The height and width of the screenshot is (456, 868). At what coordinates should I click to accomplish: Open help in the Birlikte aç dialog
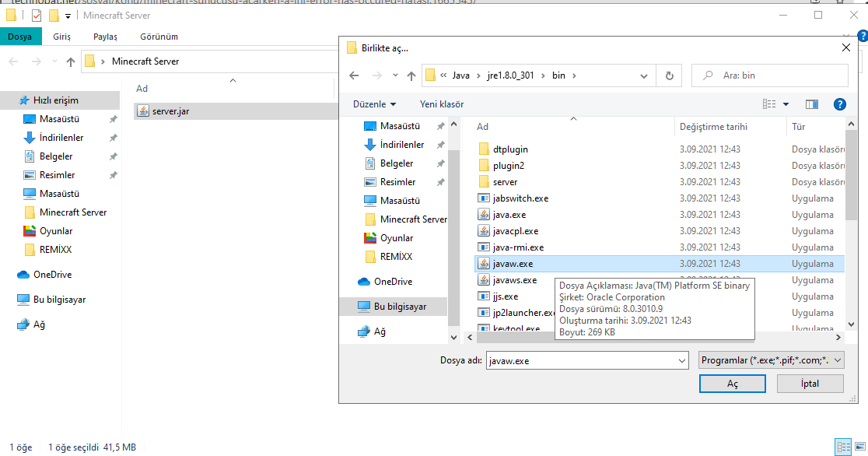[840, 104]
